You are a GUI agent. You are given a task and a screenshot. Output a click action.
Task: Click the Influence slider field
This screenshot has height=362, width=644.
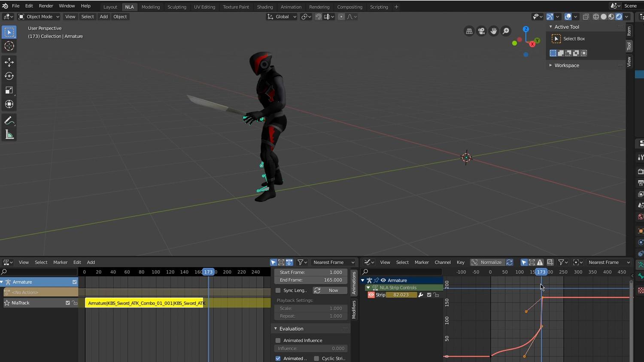(311, 349)
